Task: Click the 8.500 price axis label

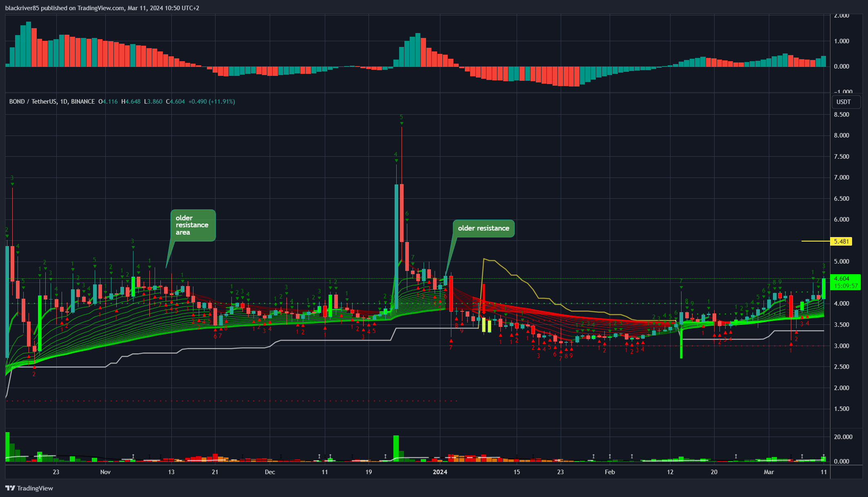Action: tap(841, 115)
